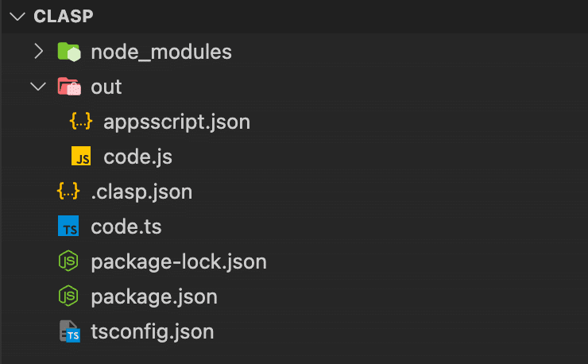This screenshot has height=364, width=588.
Task: Open the package-lock.json file
Action: click(179, 261)
